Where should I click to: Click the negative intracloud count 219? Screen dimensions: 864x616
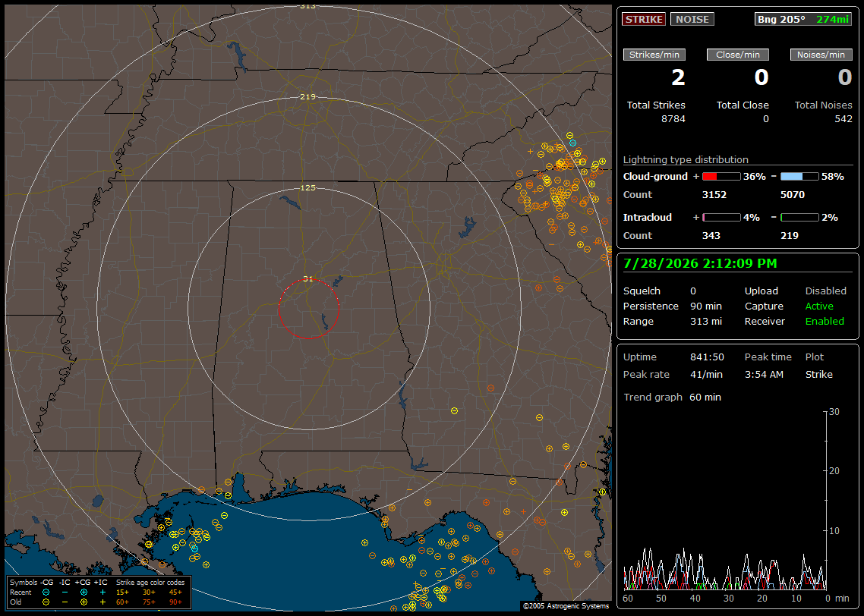coord(789,236)
